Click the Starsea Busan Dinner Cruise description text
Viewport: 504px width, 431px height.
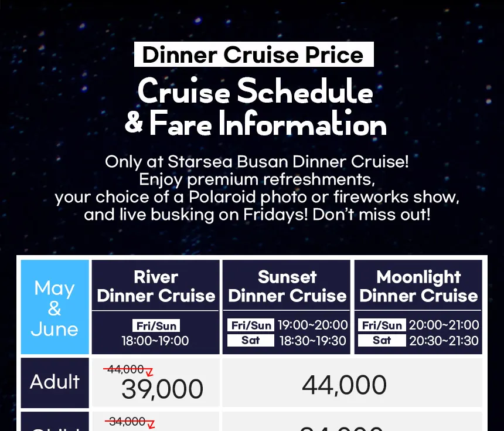pos(257,188)
